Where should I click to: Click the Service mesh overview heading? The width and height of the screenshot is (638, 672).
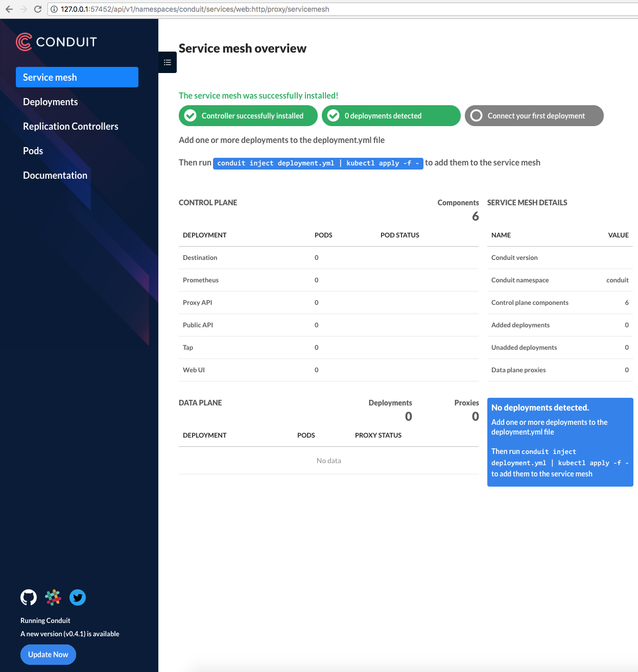click(x=243, y=49)
